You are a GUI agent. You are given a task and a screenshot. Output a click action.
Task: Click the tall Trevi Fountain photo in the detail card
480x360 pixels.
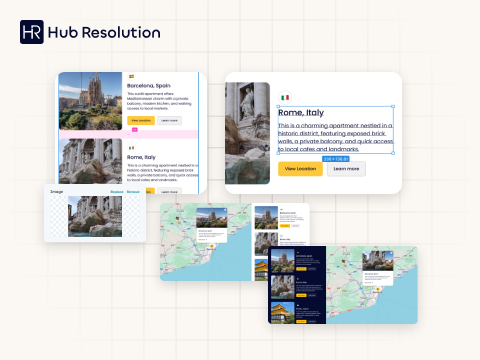247,133
